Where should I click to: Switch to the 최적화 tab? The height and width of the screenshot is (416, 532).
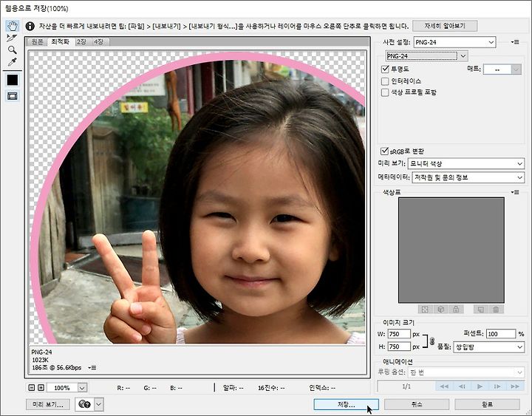pos(61,41)
